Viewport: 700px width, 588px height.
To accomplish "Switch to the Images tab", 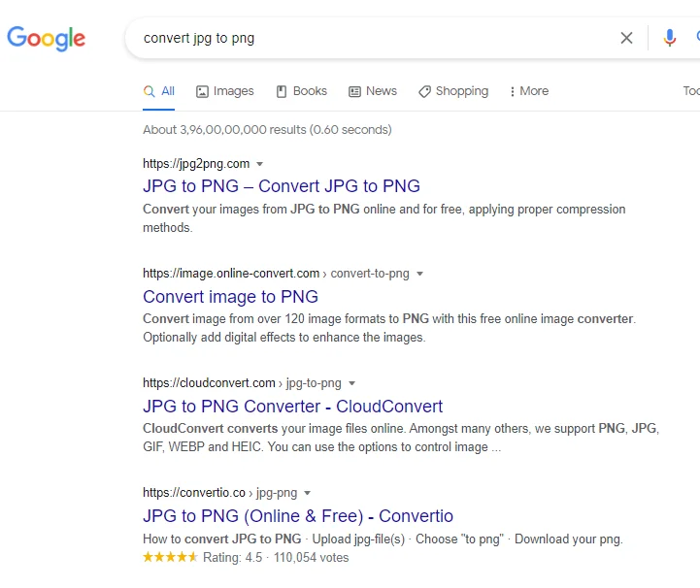I will click(x=225, y=91).
